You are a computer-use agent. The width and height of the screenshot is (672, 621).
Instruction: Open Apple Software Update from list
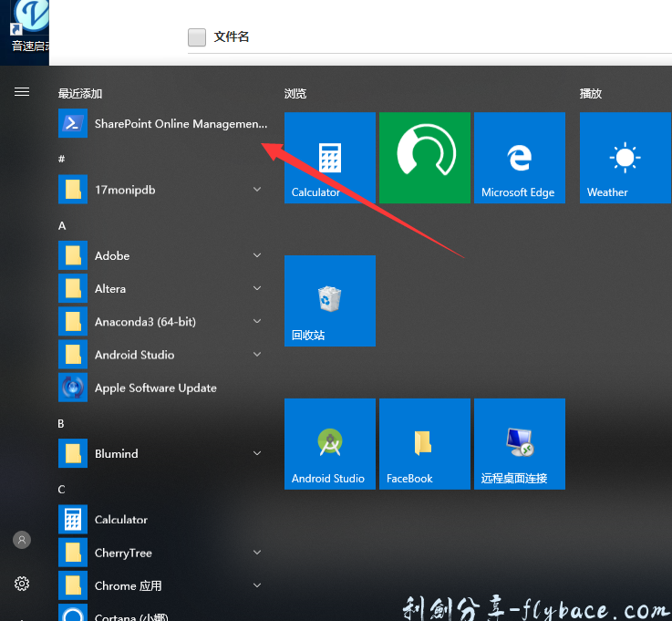click(155, 388)
